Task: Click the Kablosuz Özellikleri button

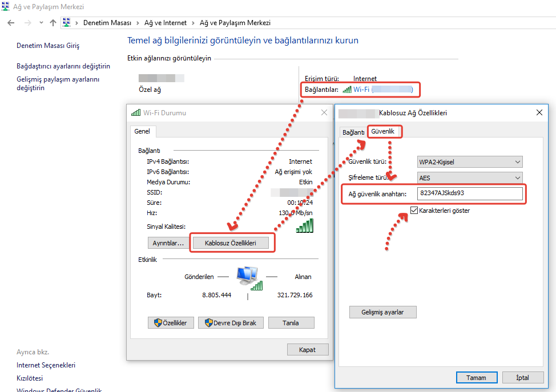Action: pos(230,243)
